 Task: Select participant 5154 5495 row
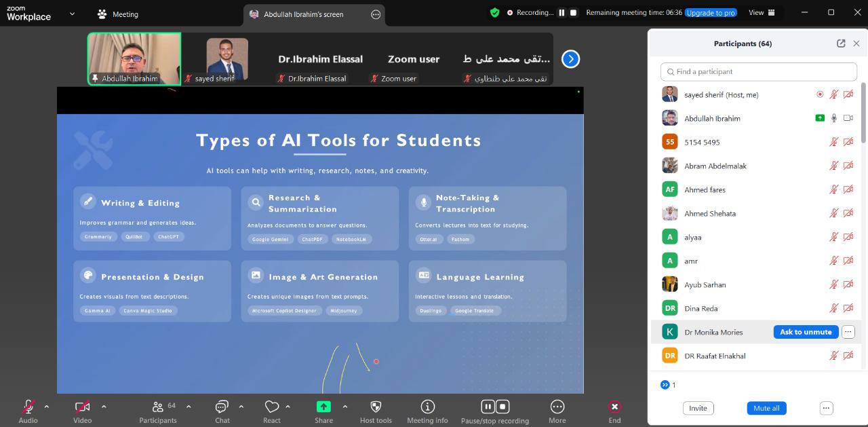(x=756, y=142)
